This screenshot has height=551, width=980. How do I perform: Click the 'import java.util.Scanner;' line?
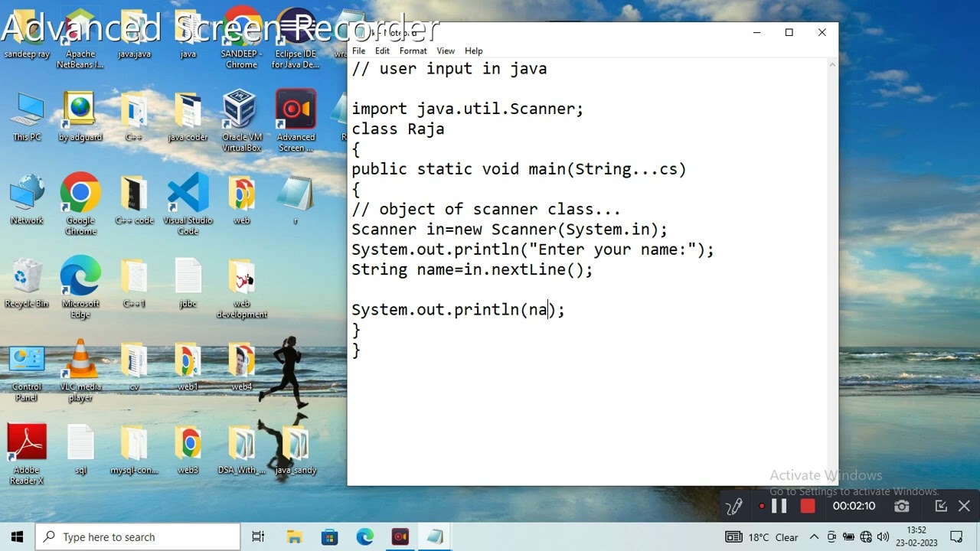tap(467, 109)
